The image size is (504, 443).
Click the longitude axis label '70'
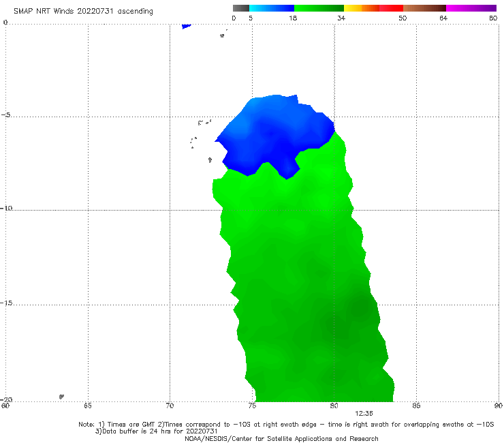tap(170, 406)
